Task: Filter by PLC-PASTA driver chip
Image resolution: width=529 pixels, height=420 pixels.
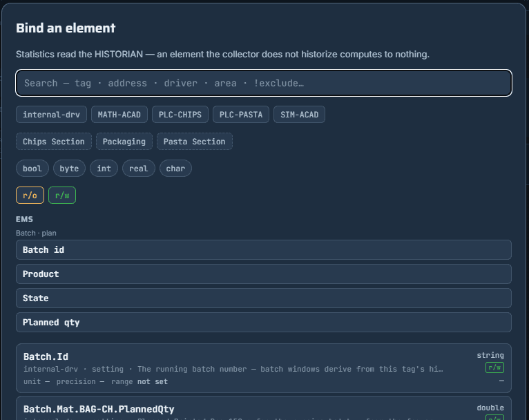Action: (241, 115)
